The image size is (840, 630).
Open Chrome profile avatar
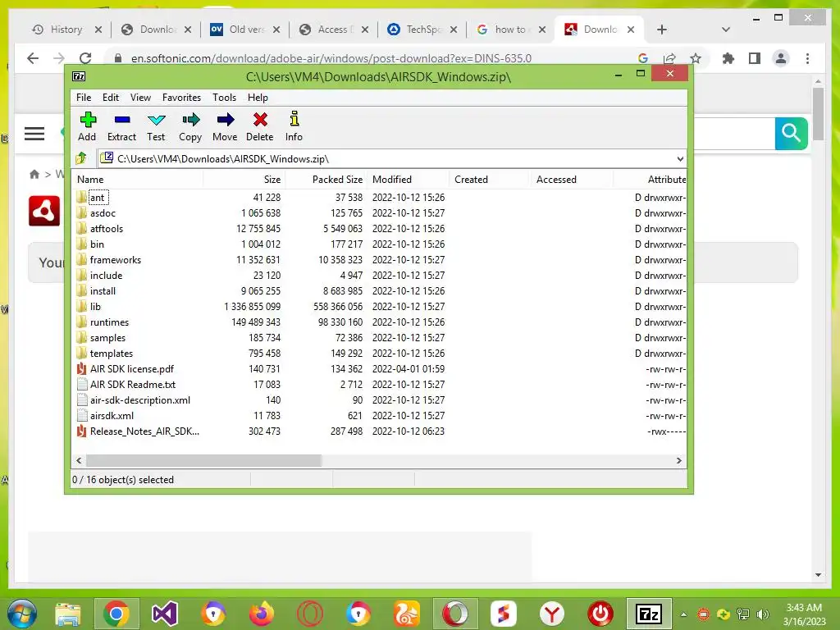(781, 58)
